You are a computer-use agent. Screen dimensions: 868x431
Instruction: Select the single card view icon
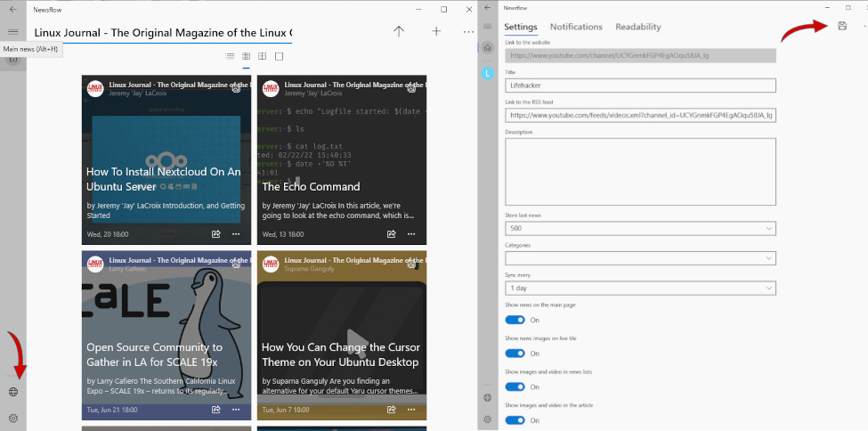point(279,56)
